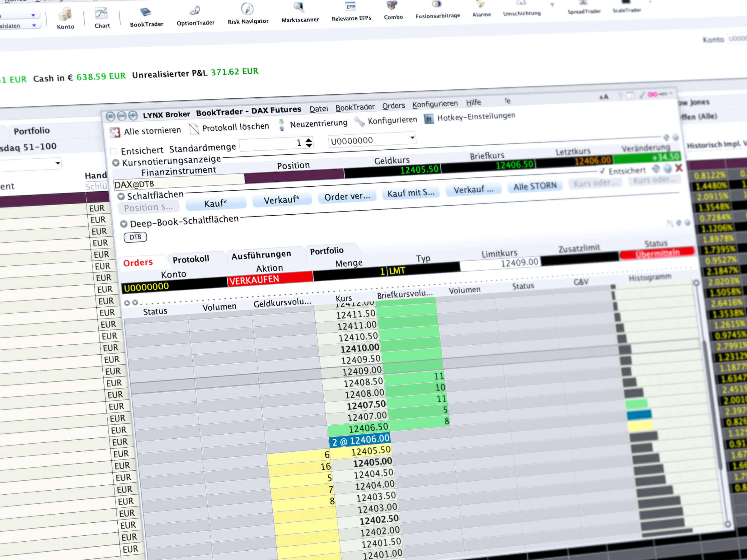Open the Risk Navigator icon

tap(247, 9)
